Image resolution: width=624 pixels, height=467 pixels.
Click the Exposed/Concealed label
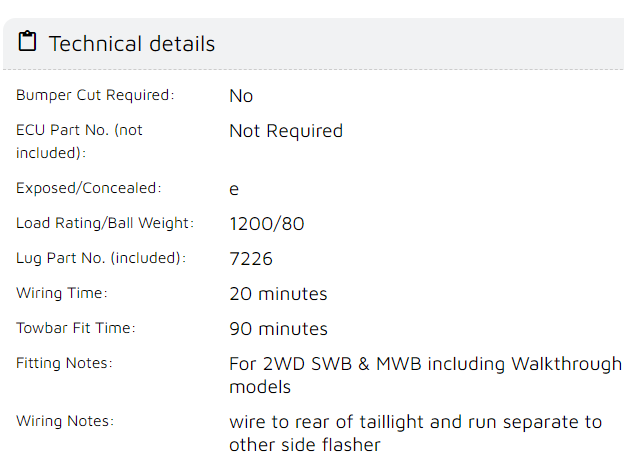coord(89,188)
